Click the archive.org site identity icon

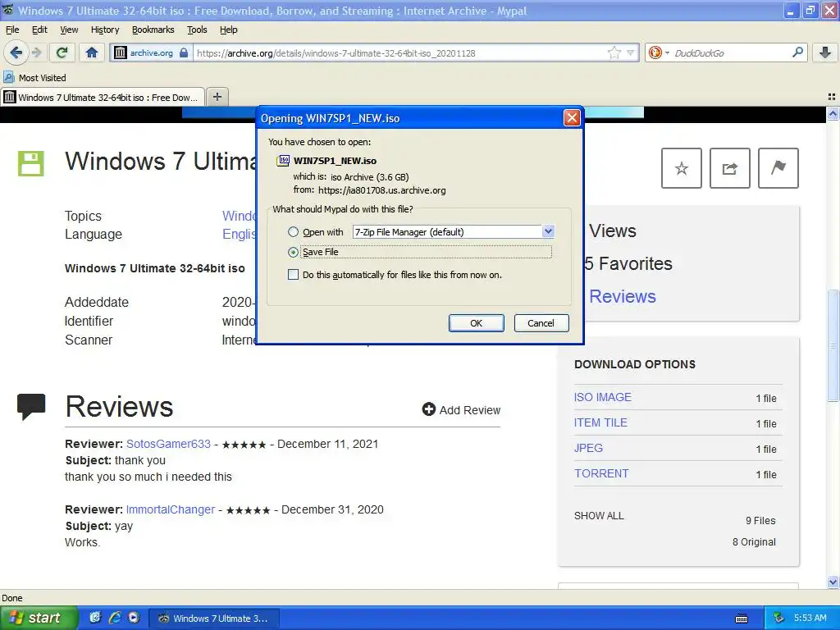[x=121, y=52]
